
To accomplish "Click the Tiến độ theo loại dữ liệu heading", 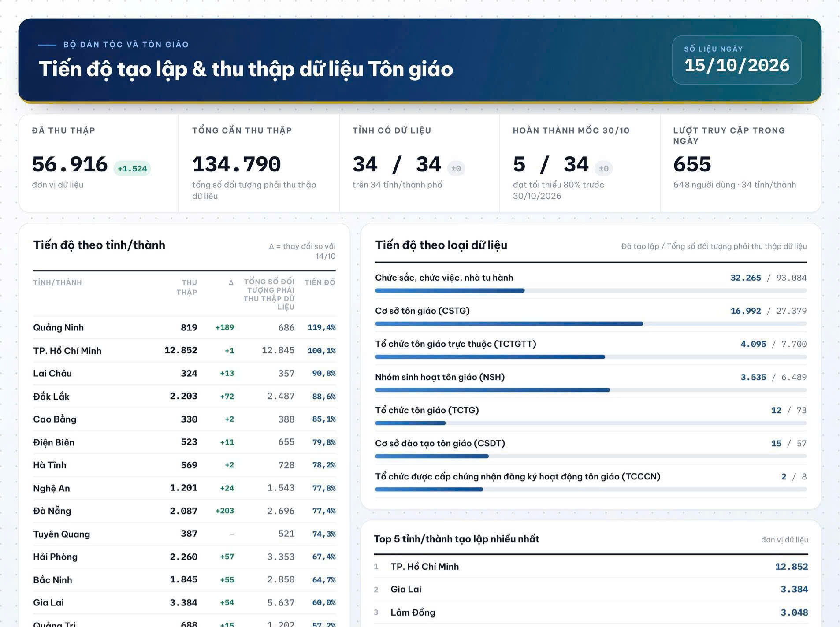I will 441,245.
